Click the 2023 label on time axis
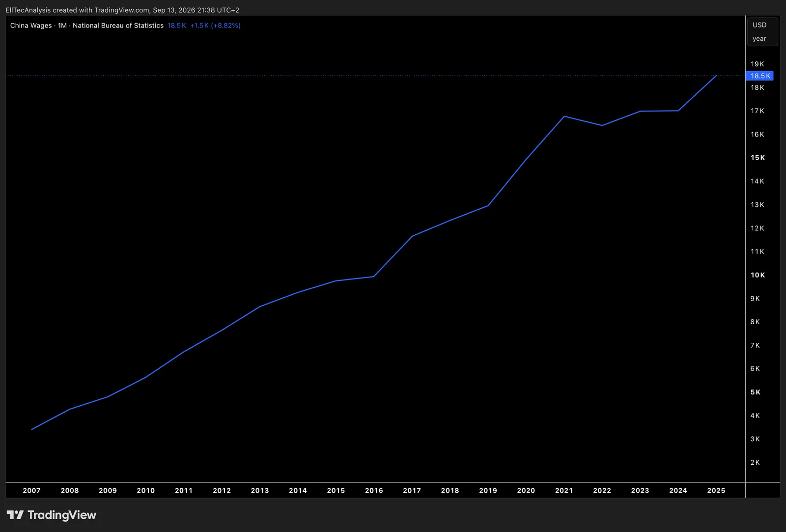786x532 pixels. 640,490
